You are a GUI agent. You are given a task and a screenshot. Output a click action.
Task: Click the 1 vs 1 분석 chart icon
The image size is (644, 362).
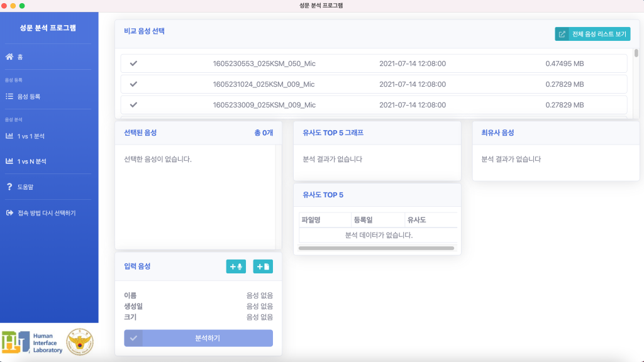pyautogui.click(x=9, y=136)
